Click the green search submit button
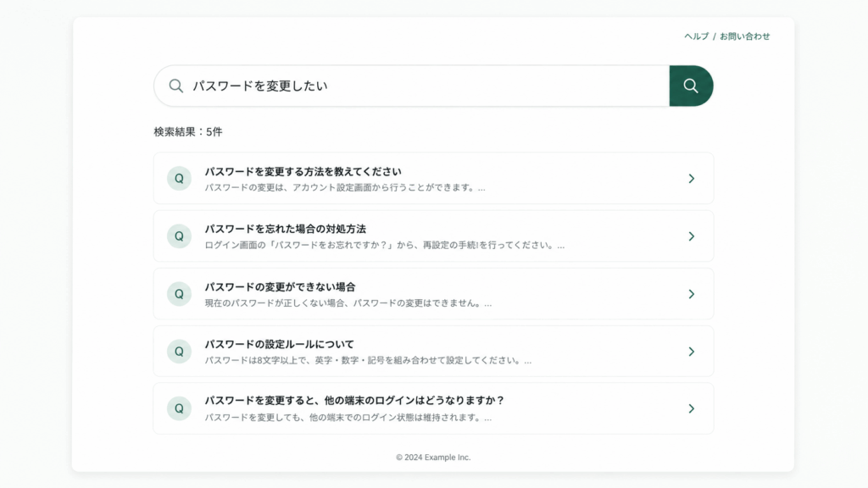The image size is (868, 488). [691, 86]
